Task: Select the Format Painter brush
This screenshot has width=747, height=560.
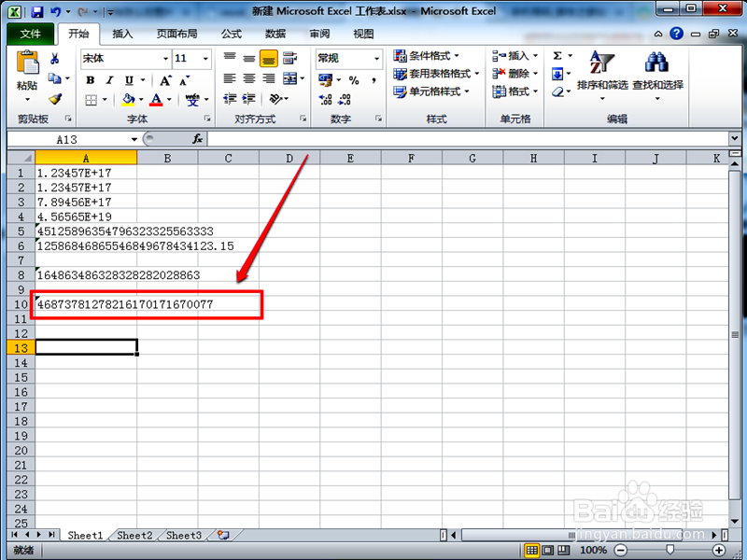Action: click(x=55, y=99)
